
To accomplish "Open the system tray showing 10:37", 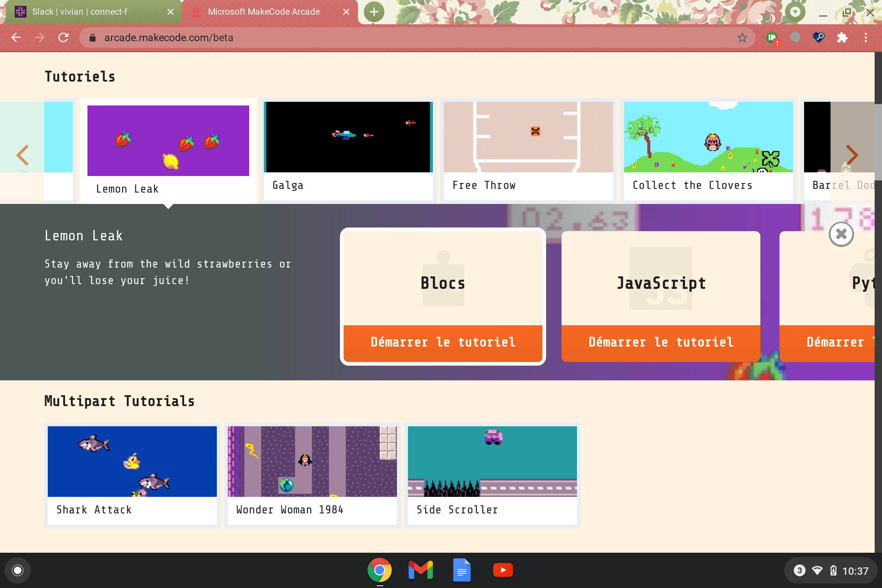I will click(831, 571).
